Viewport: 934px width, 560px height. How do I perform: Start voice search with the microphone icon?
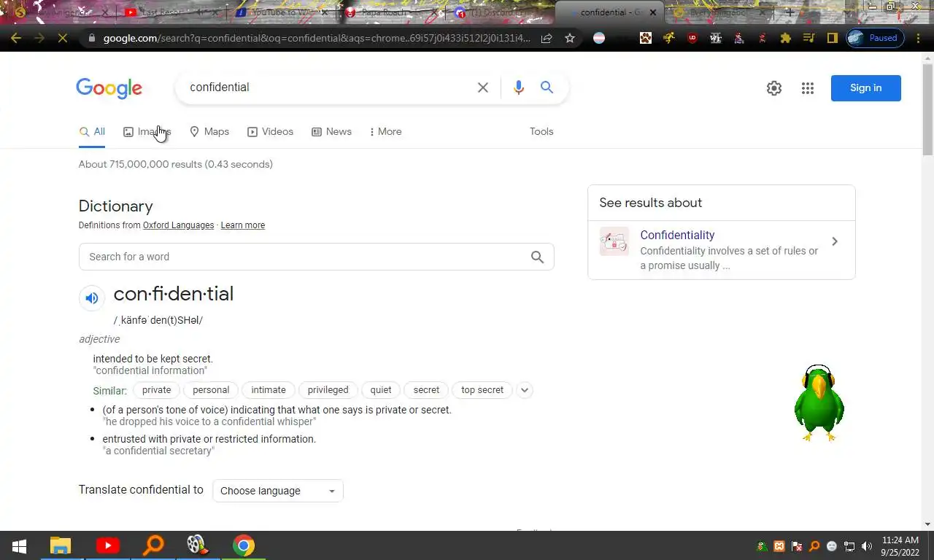pyautogui.click(x=519, y=87)
